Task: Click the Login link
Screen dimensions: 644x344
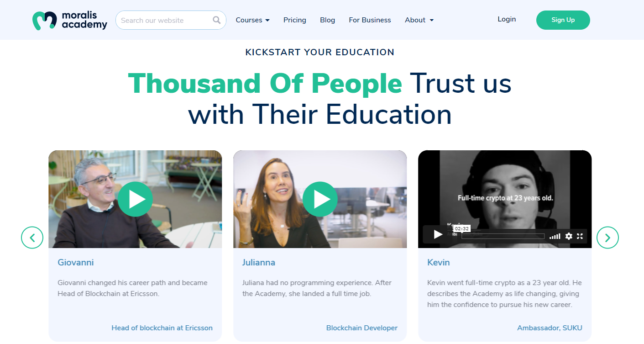Action: coord(507,19)
